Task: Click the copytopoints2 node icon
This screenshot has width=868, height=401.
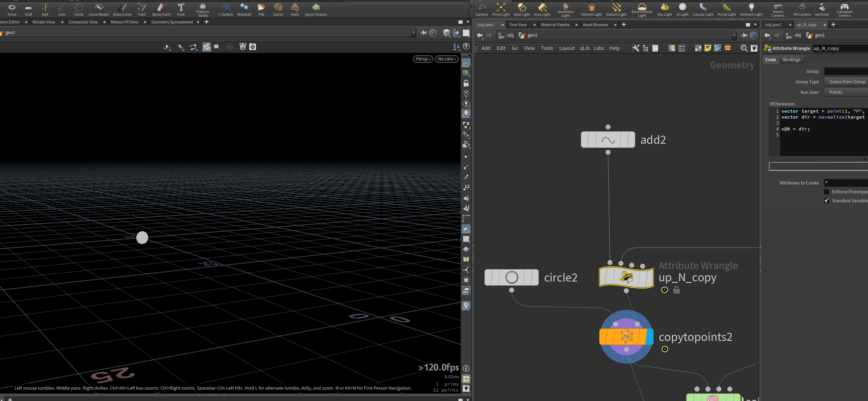Action: [626, 336]
